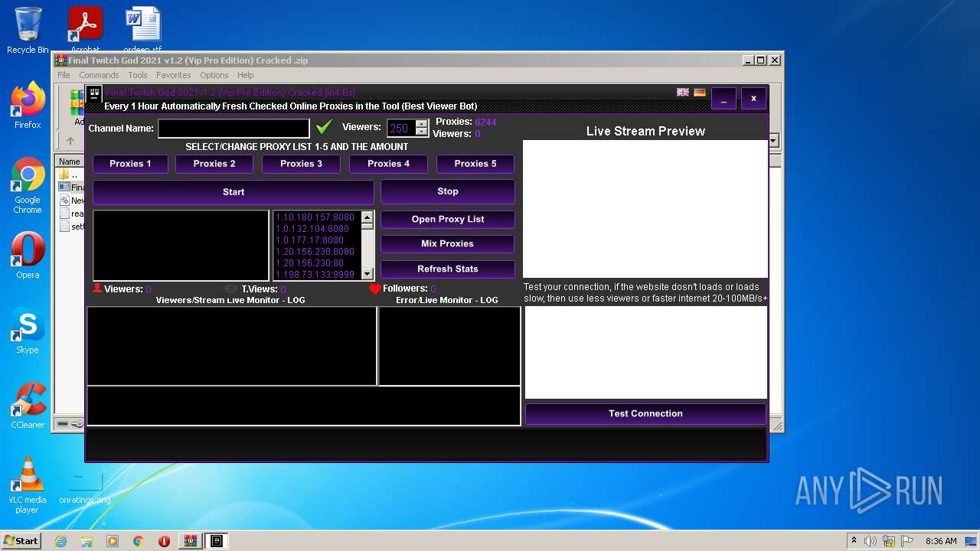The image size is (980, 551).
Task: Open the Recycle Bin desktop icon
Action: (x=28, y=31)
